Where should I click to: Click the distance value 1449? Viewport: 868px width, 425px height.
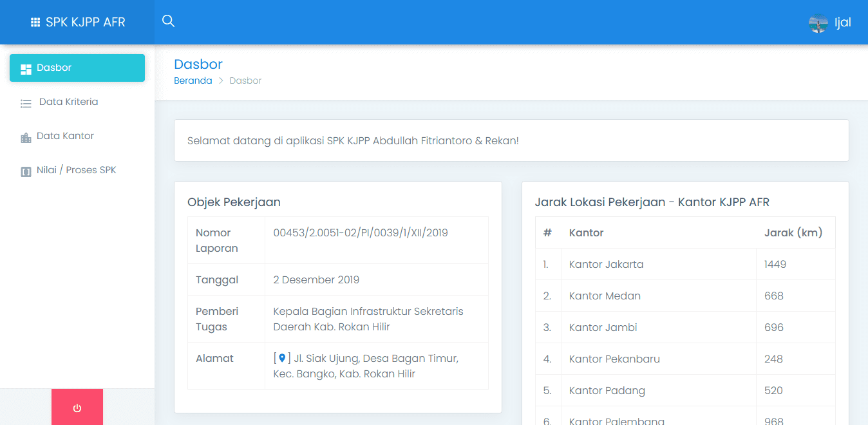click(x=775, y=264)
